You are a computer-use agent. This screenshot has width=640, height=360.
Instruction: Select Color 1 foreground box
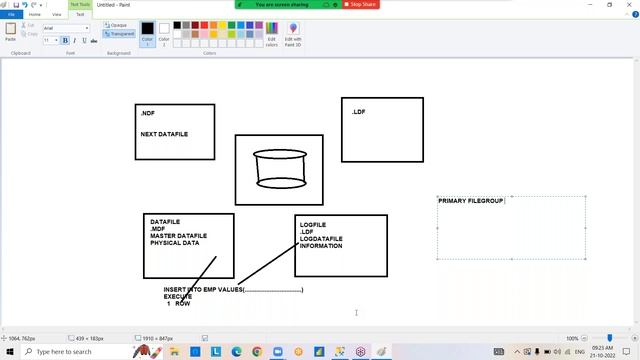(147, 34)
